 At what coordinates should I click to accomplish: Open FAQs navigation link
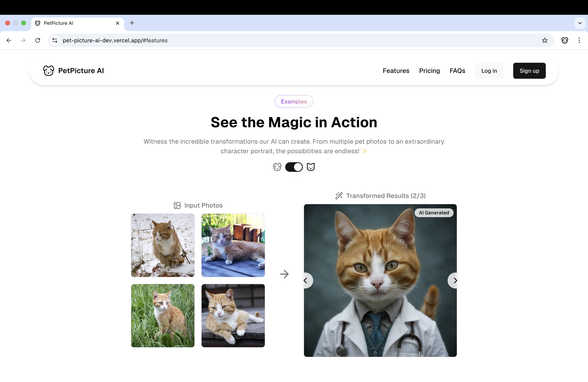(x=457, y=71)
